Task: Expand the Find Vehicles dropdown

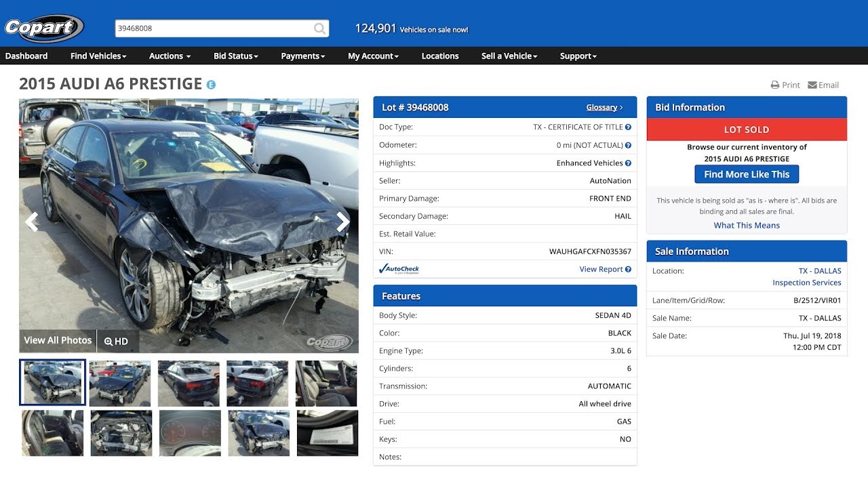Action: pyautogui.click(x=98, y=56)
